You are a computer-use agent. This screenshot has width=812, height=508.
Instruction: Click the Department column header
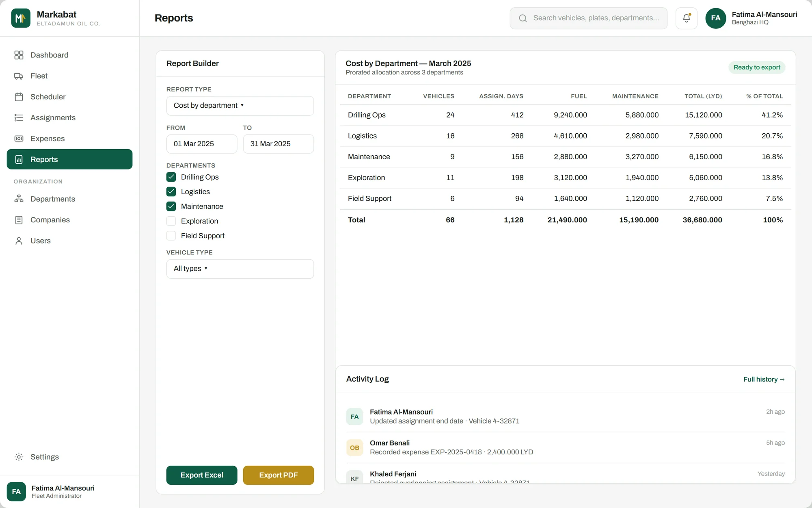point(369,96)
